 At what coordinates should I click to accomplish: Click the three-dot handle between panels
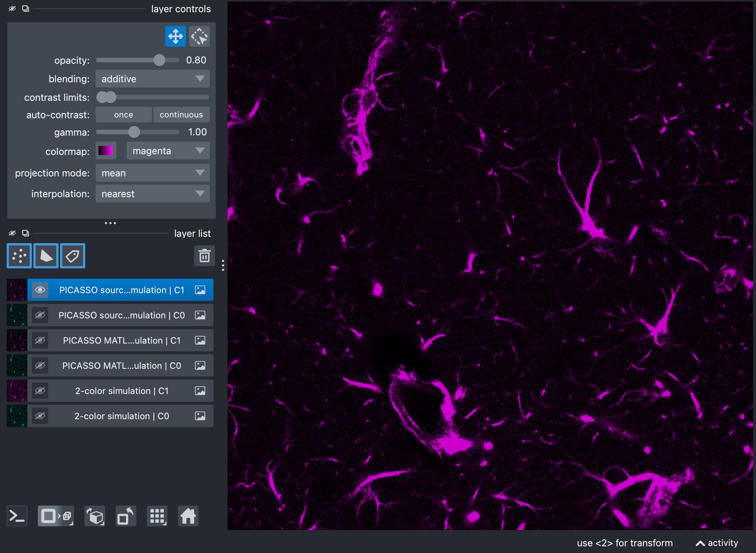[x=110, y=223]
